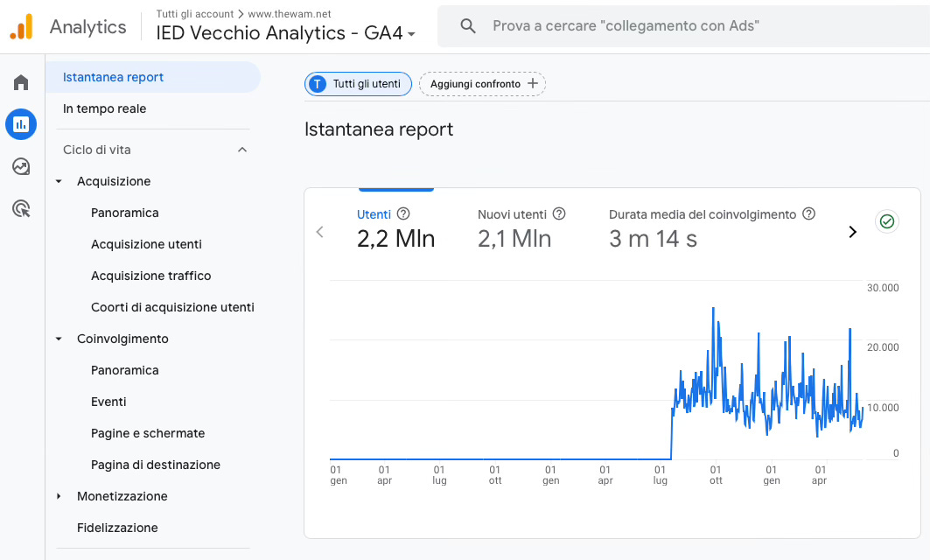930x560 pixels.
Task: Click the search magnifier icon
Action: tap(468, 26)
